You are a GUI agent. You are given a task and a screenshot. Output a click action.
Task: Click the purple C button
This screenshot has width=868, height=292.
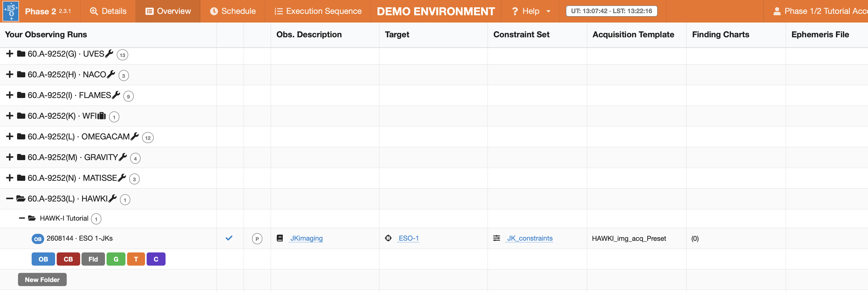[x=156, y=259]
